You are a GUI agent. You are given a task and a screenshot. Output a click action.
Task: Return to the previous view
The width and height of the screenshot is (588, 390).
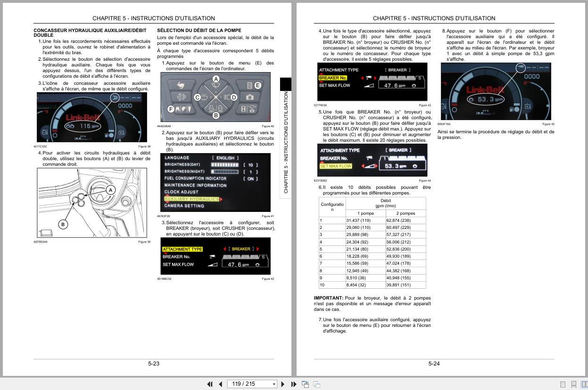[x=305, y=384]
